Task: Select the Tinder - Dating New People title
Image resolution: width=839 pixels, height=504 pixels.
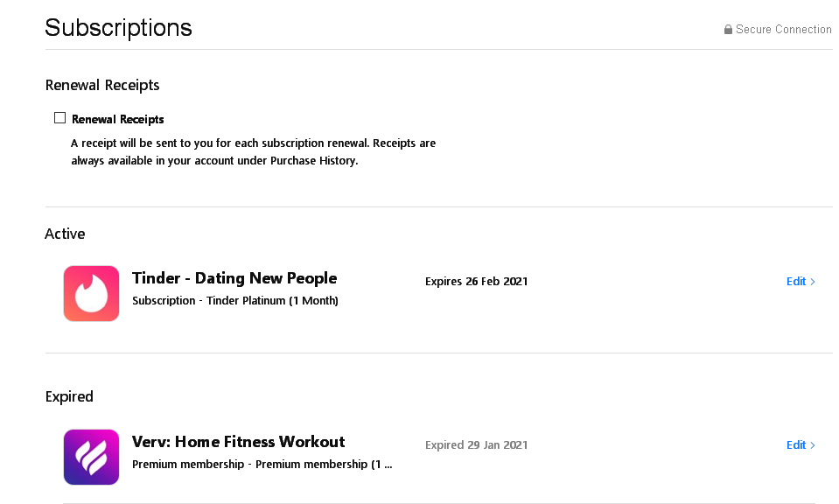Action: pos(234,278)
